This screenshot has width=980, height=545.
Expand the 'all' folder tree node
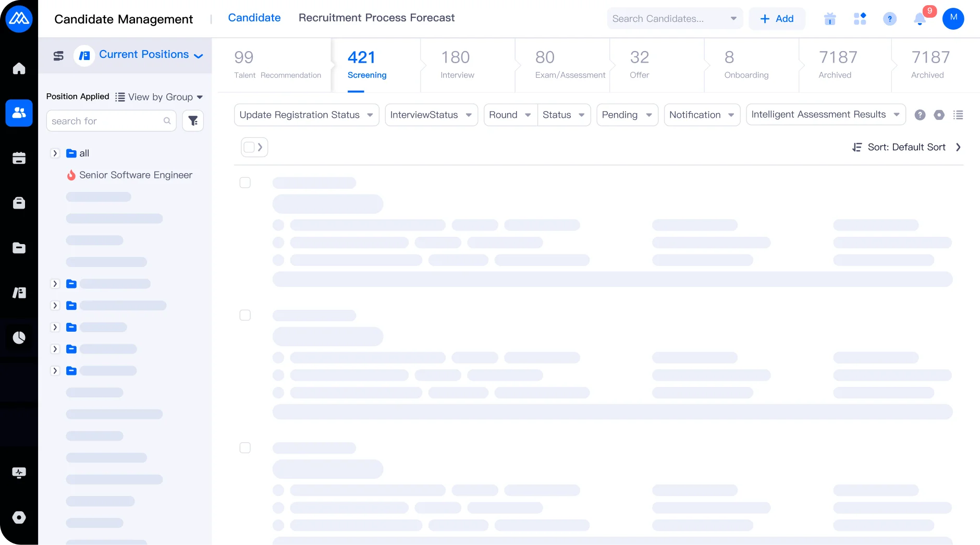click(x=55, y=153)
